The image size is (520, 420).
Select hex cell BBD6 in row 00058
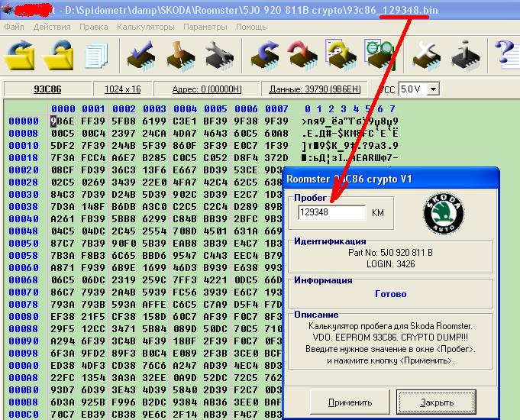pyautogui.click(x=154, y=256)
